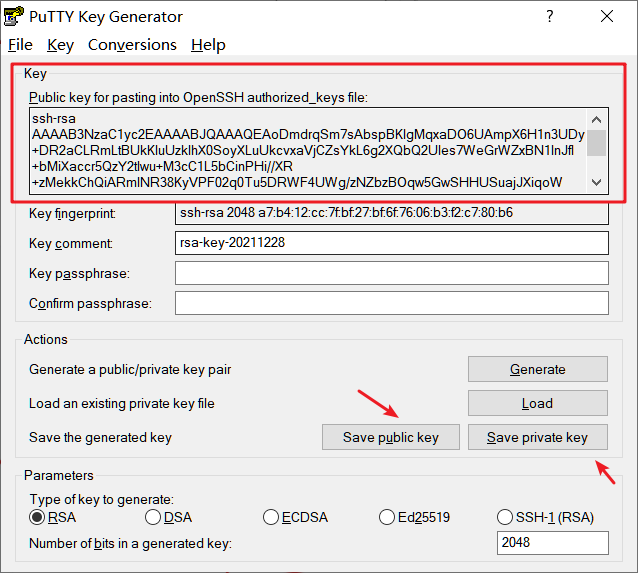This screenshot has width=638, height=573.
Task: Click the public key scrollbar thumb
Action: click(x=596, y=143)
